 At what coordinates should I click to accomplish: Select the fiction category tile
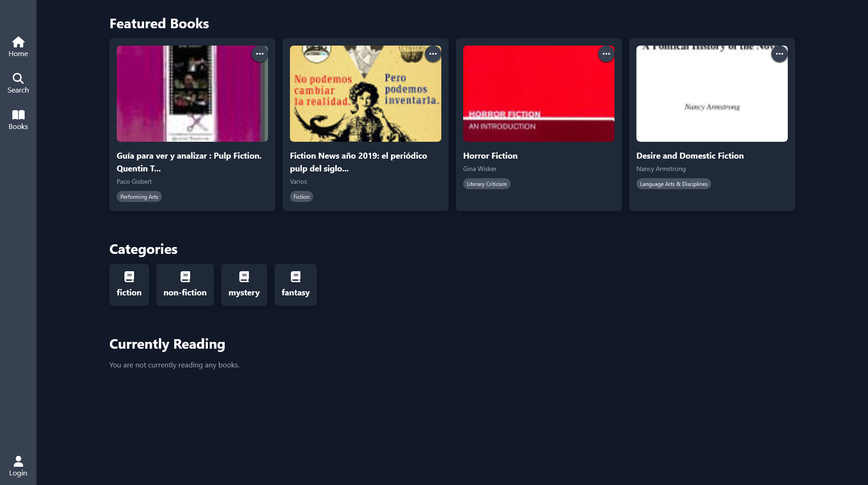[x=129, y=285]
